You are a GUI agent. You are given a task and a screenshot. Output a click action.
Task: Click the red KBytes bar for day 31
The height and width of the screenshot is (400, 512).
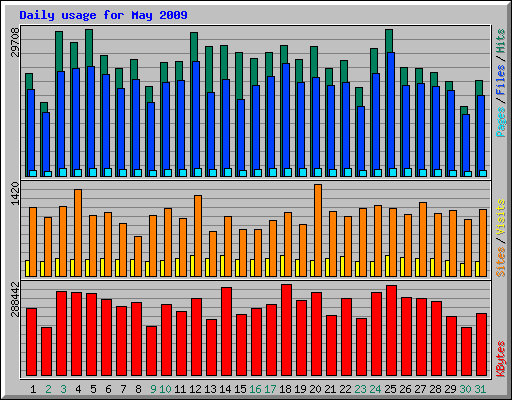[481, 345]
